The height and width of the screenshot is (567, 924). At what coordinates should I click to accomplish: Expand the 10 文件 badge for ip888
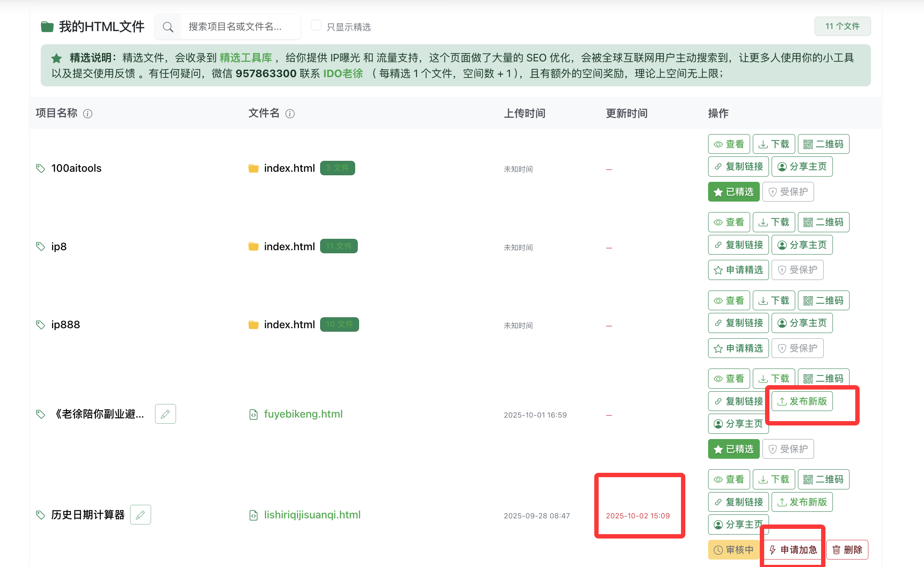click(339, 325)
